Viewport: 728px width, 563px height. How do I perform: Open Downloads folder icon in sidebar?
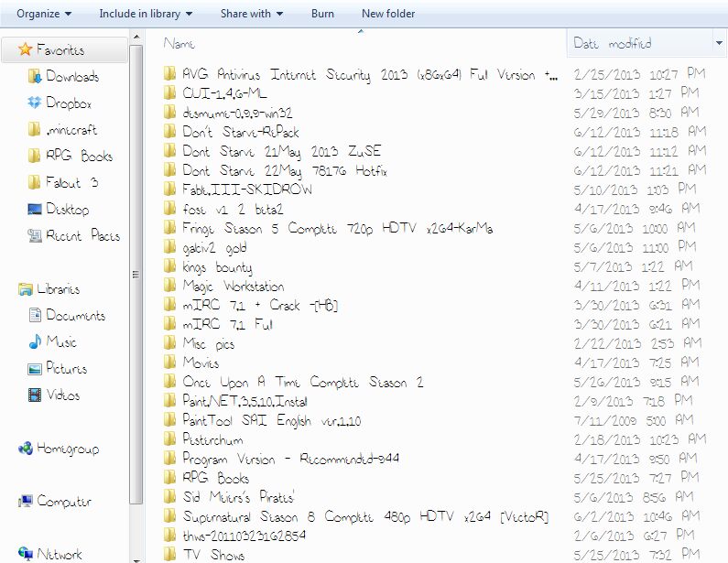click(35, 76)
